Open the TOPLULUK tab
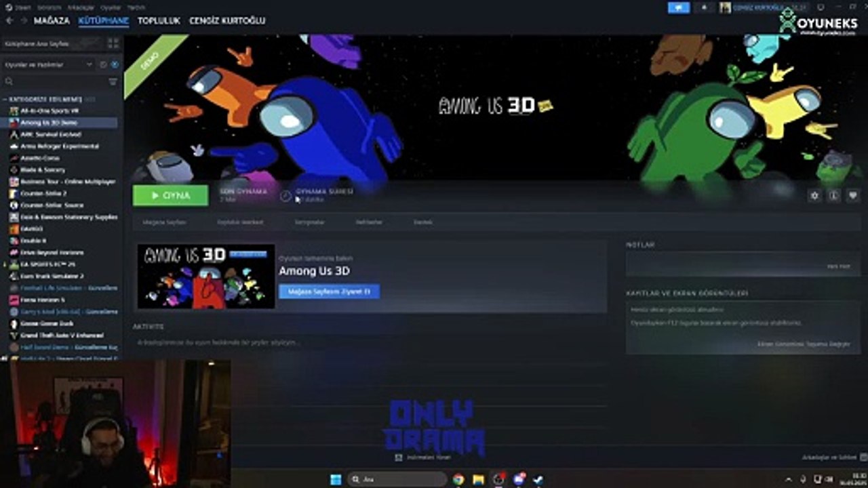Screen dimensions: 868x488 click(x=159, y=20)
